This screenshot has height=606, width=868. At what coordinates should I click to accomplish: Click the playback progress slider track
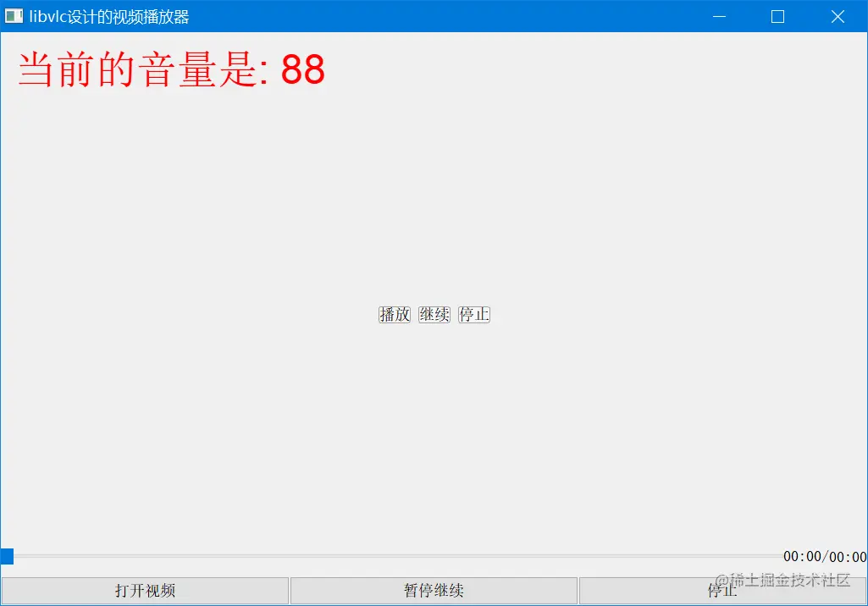pos(391,556)
